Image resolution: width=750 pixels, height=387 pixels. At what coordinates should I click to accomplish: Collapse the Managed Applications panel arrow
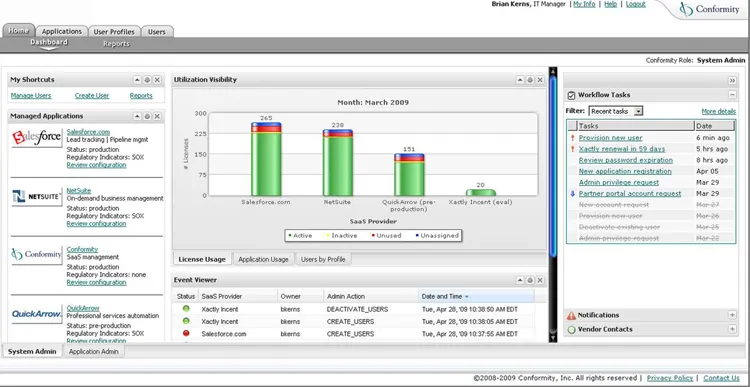coord(137,116)
